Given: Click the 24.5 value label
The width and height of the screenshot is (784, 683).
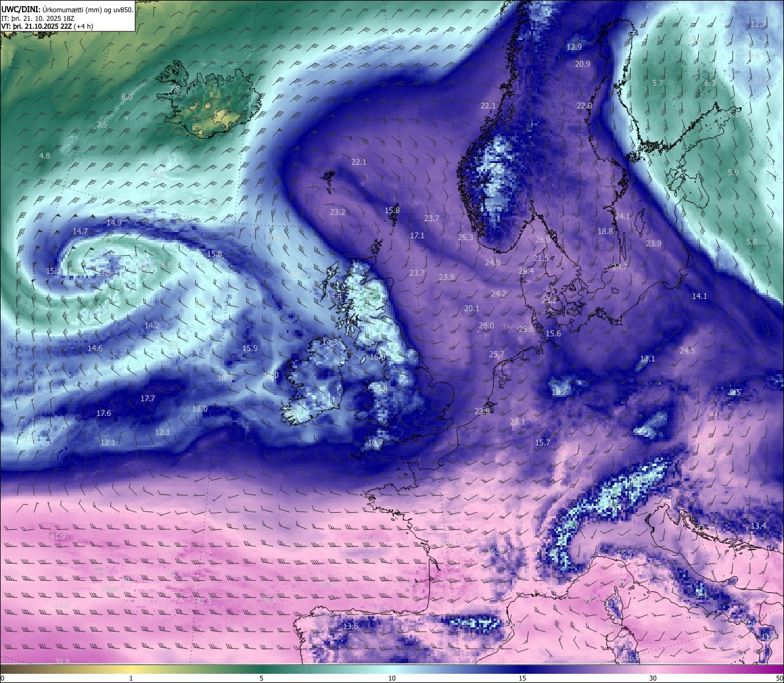Looking at the screenshot, I should (x=687, y=351).
